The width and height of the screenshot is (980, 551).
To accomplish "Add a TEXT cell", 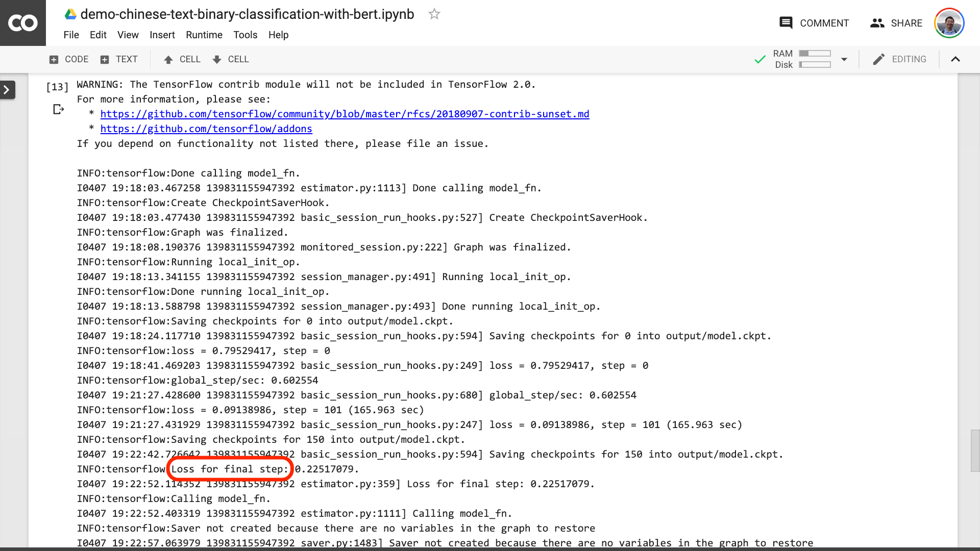I will pyautogui.click(x=119, y=59).
